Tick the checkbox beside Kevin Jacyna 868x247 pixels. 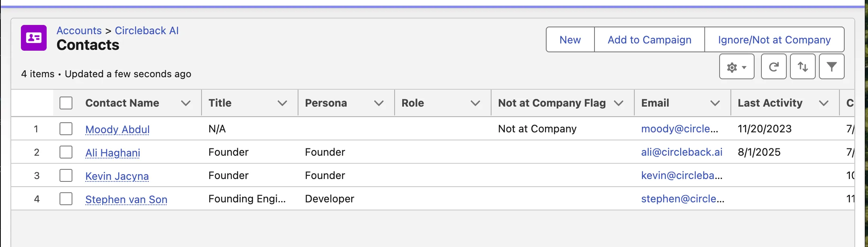click(x=66, y=175)
